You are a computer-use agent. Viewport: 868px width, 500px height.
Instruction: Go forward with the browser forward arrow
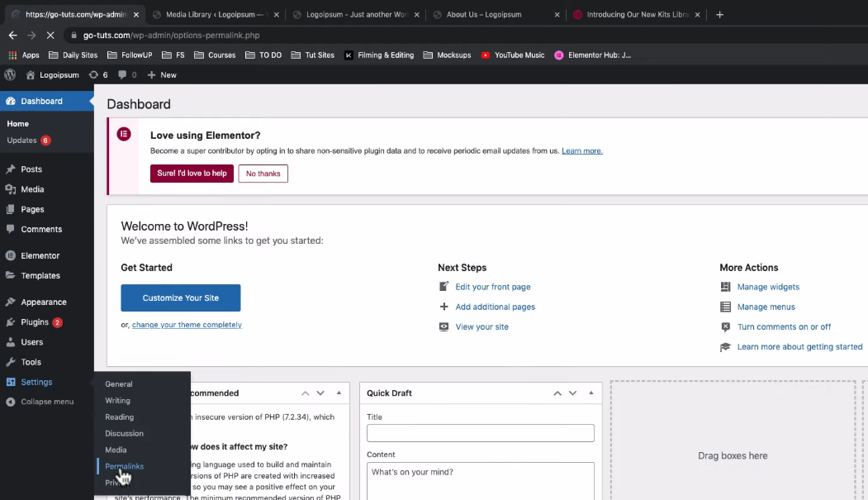[31, 35]
